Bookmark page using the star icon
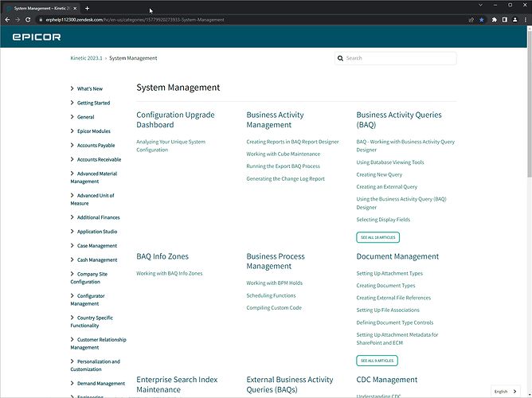The height and width of the screenshot is (398, 532). (x=482, y=20)
